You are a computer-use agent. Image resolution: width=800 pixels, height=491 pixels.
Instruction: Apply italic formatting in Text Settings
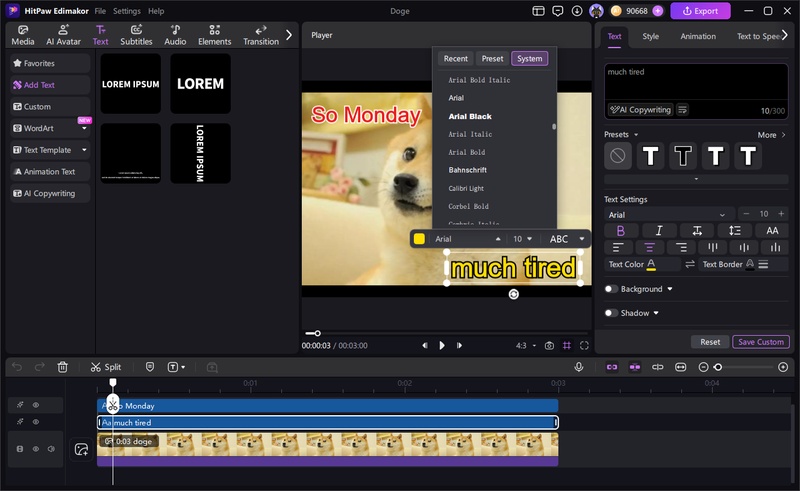coord(659,231)
